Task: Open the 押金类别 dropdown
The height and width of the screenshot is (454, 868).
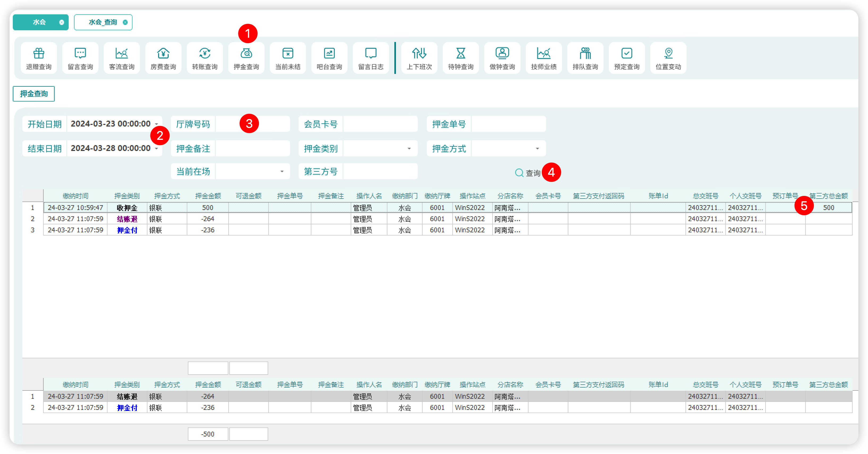Action: 409,149
